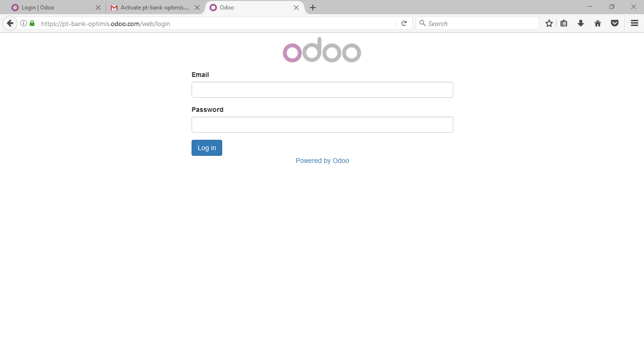Screen dimensions: 644x340
Task: Open the Firefox hamburger menu
Action: tap(635, 23)
